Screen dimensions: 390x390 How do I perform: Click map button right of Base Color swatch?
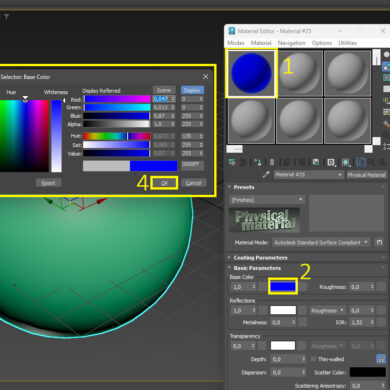tap(303, 287)
